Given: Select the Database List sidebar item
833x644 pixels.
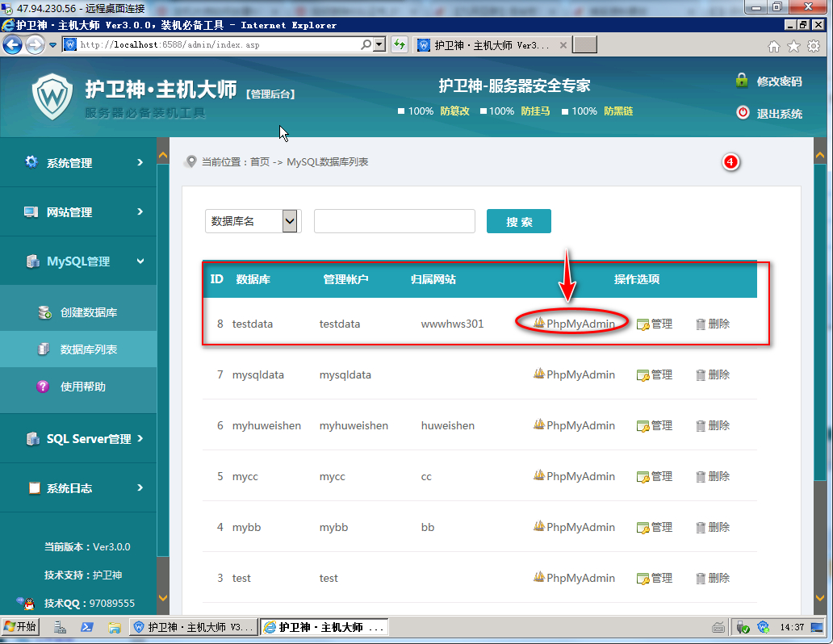Looking at the screenshot, I should point(89,349).
